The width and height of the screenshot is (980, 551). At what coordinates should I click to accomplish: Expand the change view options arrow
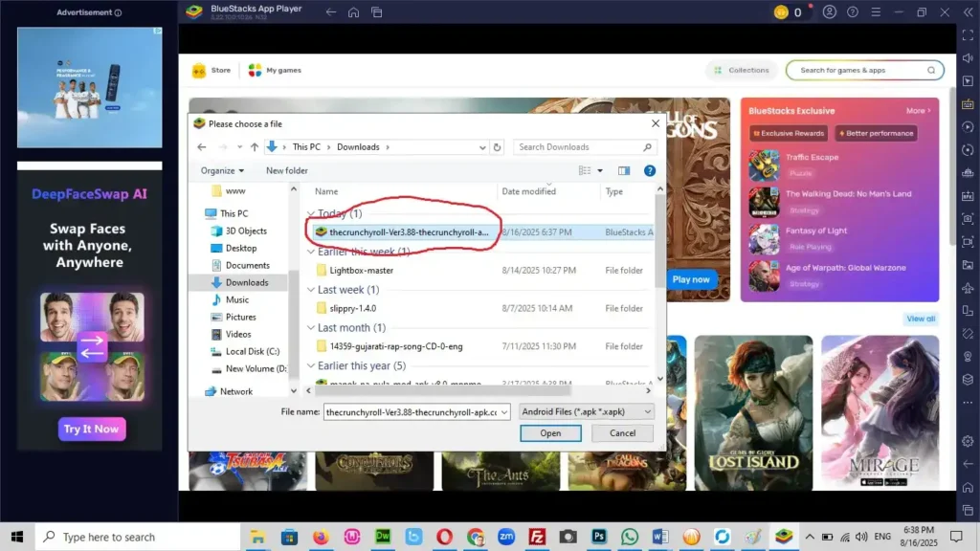(600, 170)
